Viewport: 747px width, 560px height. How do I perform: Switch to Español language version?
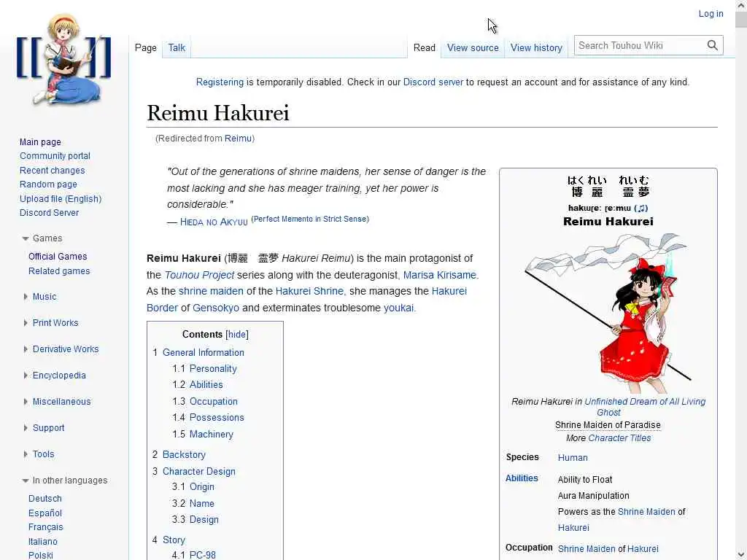(44, 513)
